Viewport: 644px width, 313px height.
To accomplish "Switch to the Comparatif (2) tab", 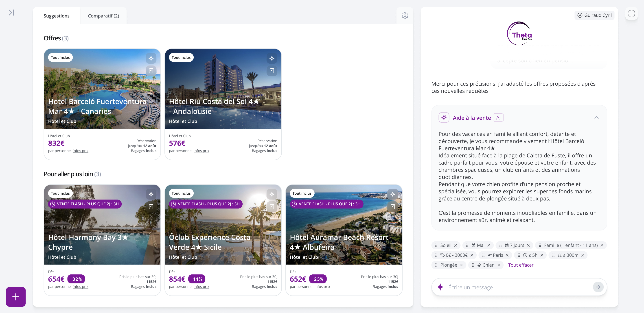I will [x=103, y=16].
